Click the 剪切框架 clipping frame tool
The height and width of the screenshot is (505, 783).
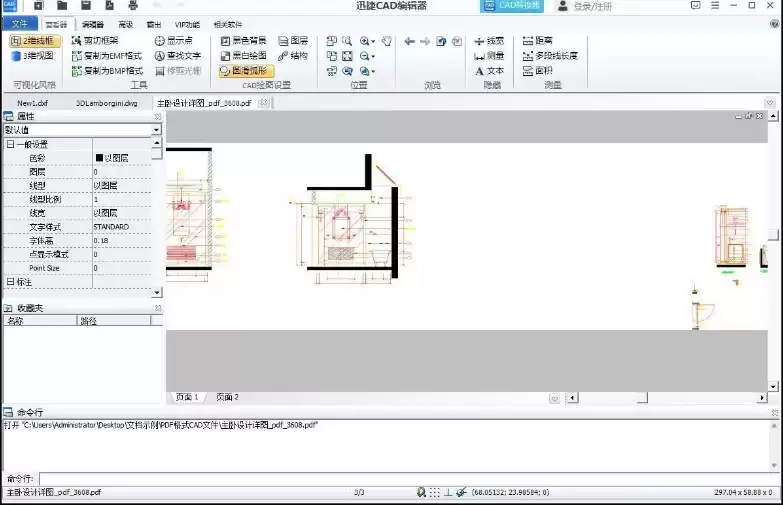[94, 41]
